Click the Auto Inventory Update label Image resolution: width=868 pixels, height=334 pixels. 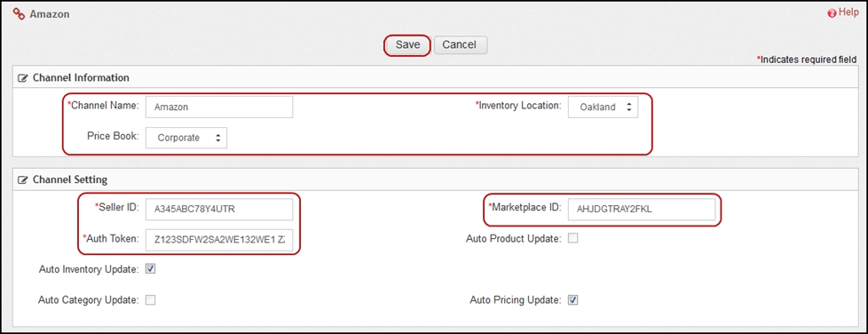tap(89, 269)
